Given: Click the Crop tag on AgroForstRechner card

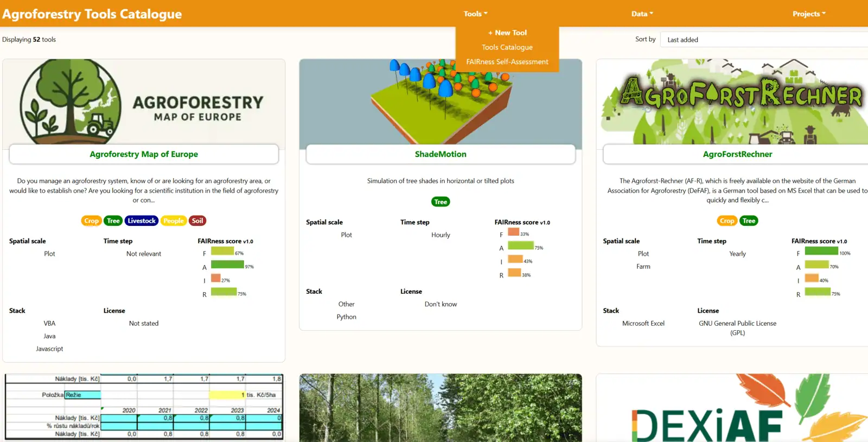Looking at the screenshot, I should pos(727,220).
